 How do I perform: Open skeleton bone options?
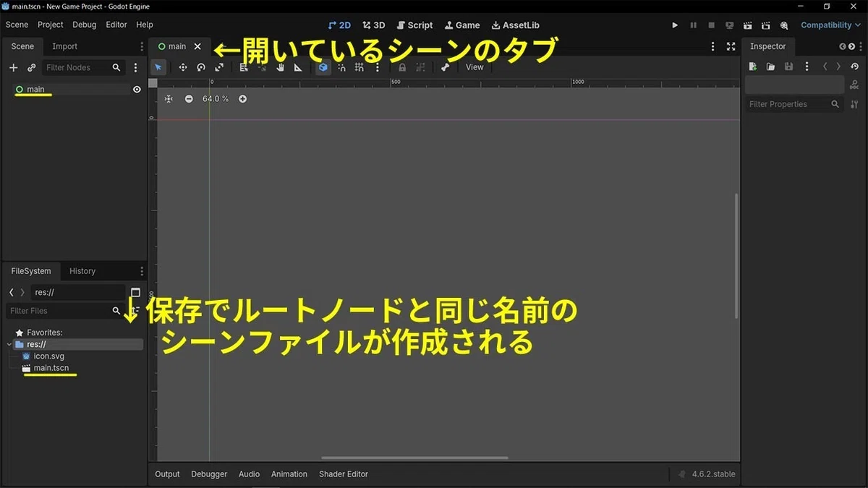pos(445,67)
